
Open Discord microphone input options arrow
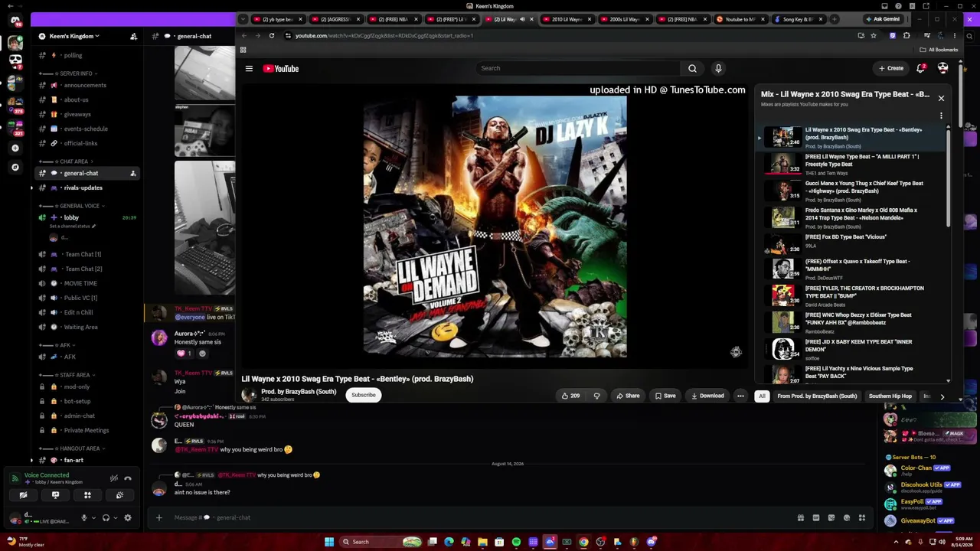pos(93,518)
